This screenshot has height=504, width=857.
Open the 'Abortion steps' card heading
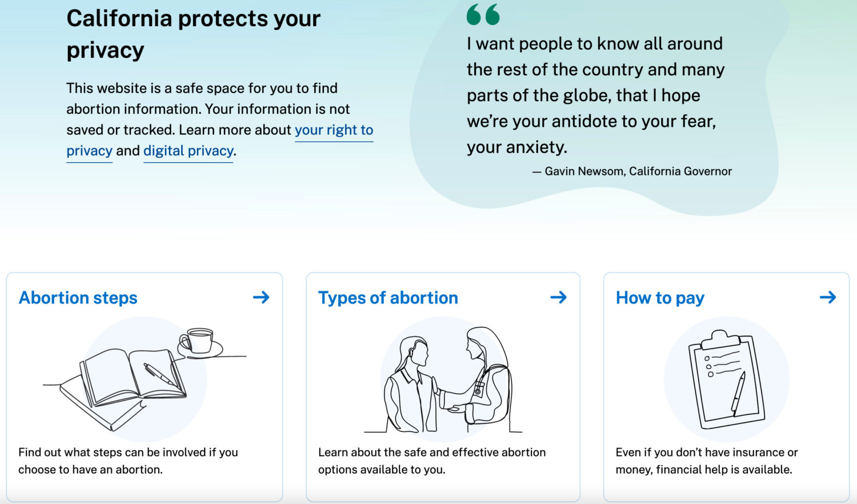pyautogui.click(x=78, y=298)
